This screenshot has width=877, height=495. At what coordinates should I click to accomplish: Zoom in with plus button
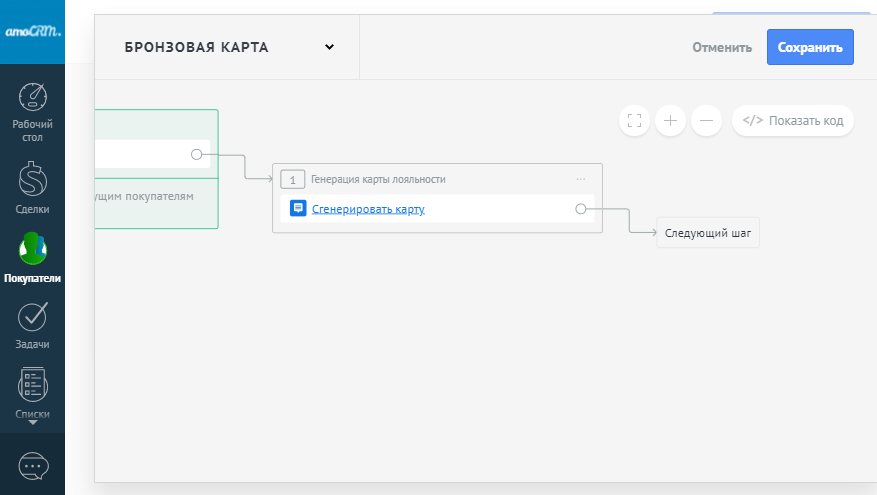point(670,121)
